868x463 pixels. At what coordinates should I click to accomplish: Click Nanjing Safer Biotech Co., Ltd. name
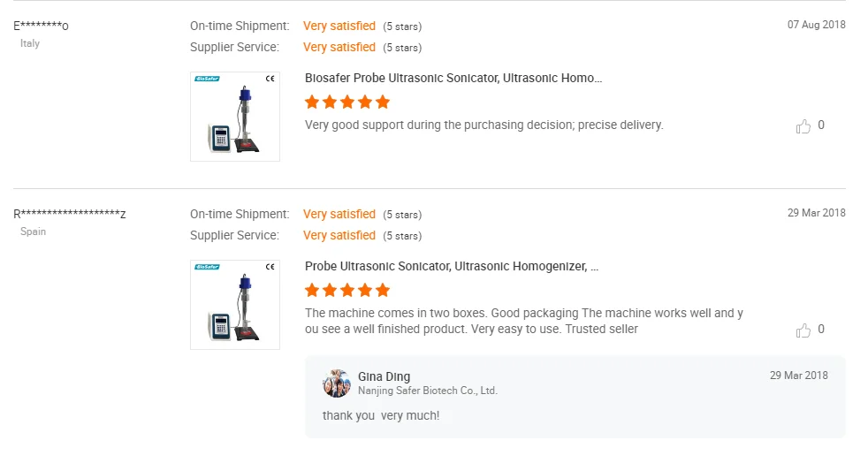point(427,391)
